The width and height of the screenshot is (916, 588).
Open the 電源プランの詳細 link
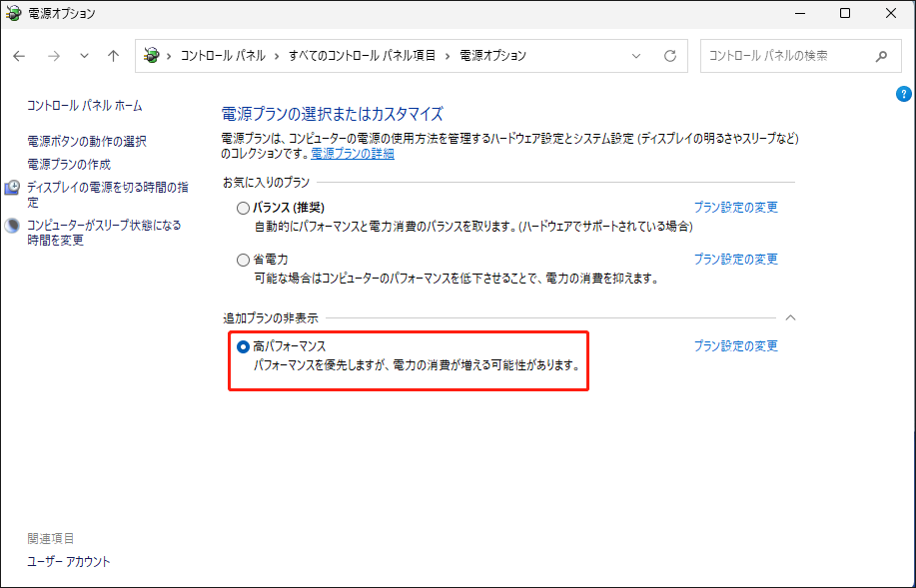pos(352,152)
